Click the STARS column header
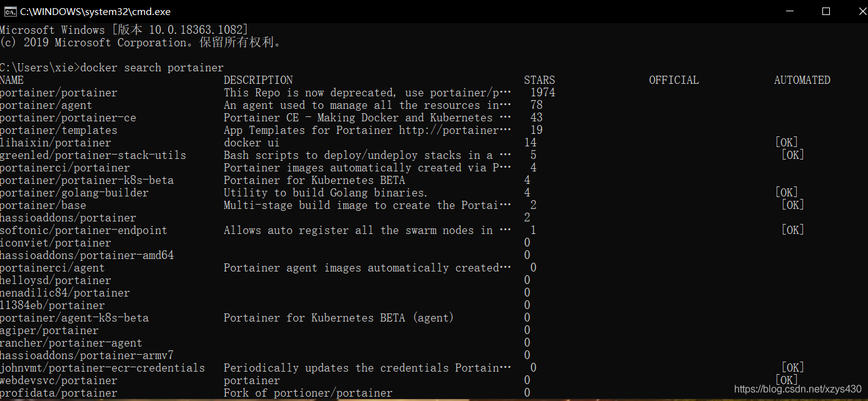Screen dimensions: 868x401 pyautogui.click(x=540, y=80)
